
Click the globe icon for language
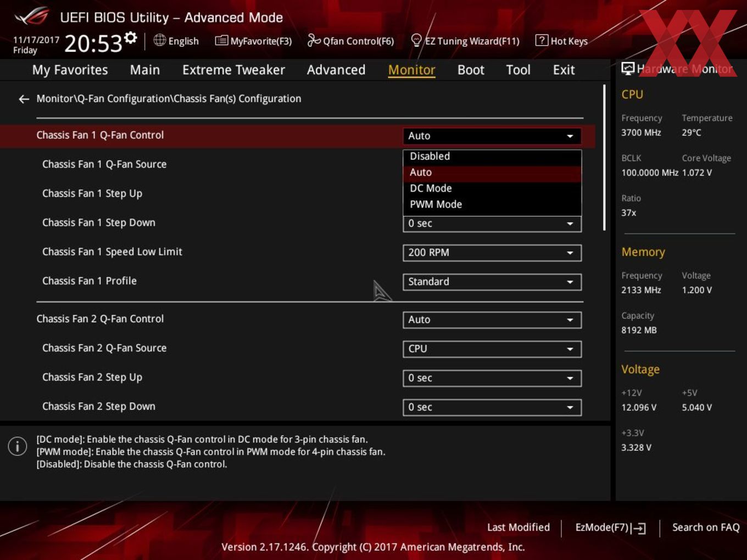159,40
